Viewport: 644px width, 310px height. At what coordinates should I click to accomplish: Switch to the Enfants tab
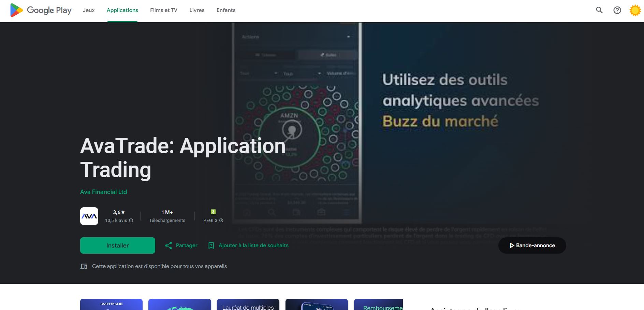pyautogui.click(x=226, y=10)
